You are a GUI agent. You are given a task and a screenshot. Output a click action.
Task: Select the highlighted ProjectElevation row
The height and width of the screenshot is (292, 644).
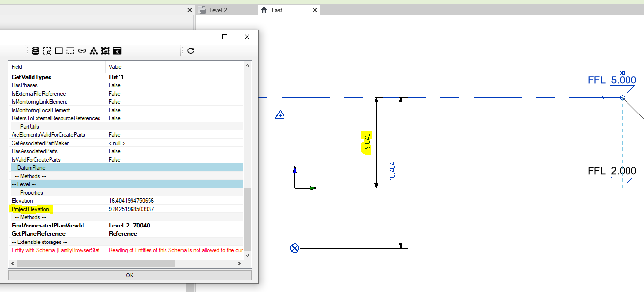[x=32, y=209]
